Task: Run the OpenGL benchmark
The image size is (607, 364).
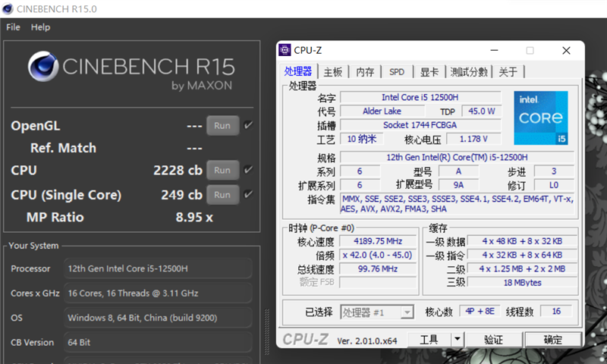Action: pyautogui.click(x=222, y=126)
